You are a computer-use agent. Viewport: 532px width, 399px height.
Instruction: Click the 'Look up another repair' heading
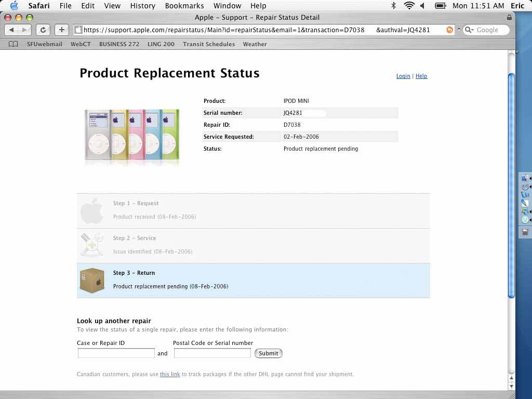[114, 321]
